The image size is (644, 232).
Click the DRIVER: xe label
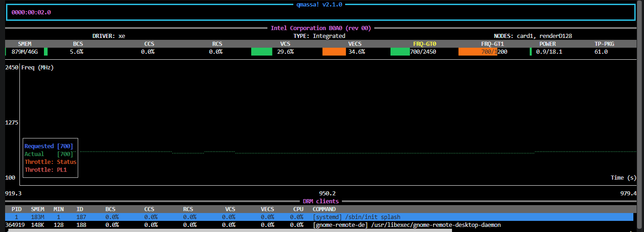[109, 36]
